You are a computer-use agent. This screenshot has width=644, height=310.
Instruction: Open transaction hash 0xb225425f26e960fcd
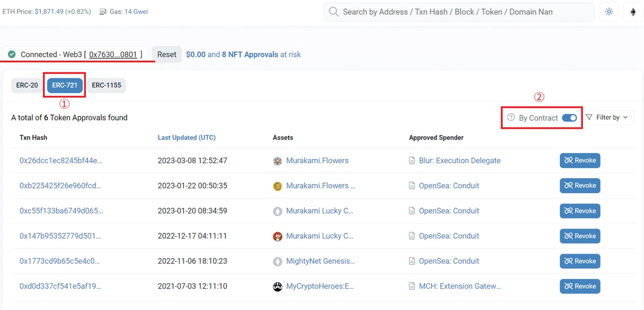[60, 186]
